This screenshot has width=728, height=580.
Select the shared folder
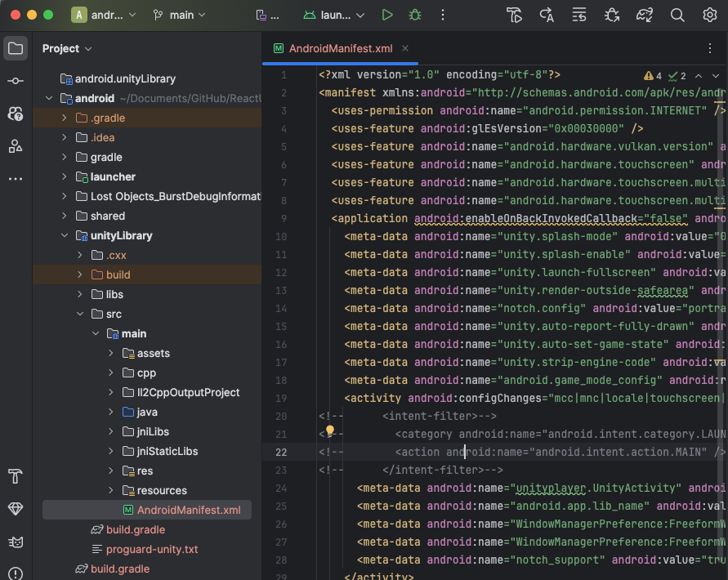point(100,216)
